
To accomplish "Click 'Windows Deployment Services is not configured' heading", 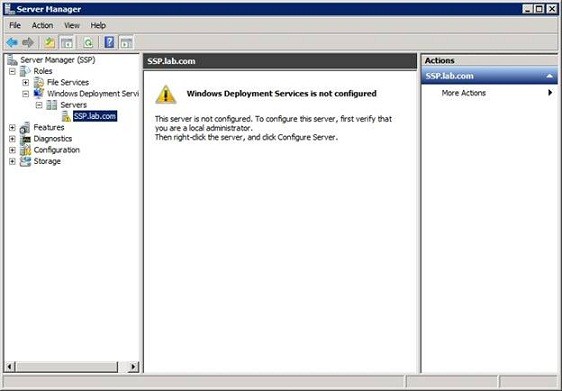I will click(x=281, y=94).
